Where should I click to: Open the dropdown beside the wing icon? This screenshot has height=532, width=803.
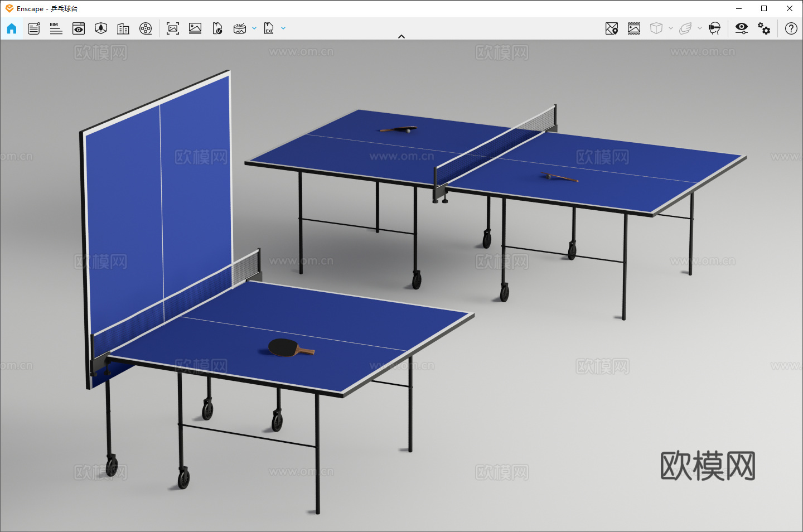700,28
